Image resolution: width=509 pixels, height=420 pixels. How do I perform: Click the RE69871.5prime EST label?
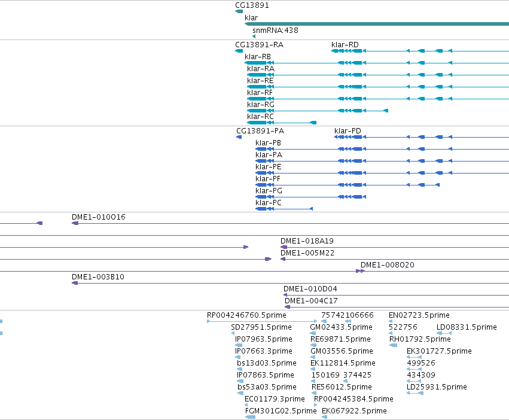(340, 339)
